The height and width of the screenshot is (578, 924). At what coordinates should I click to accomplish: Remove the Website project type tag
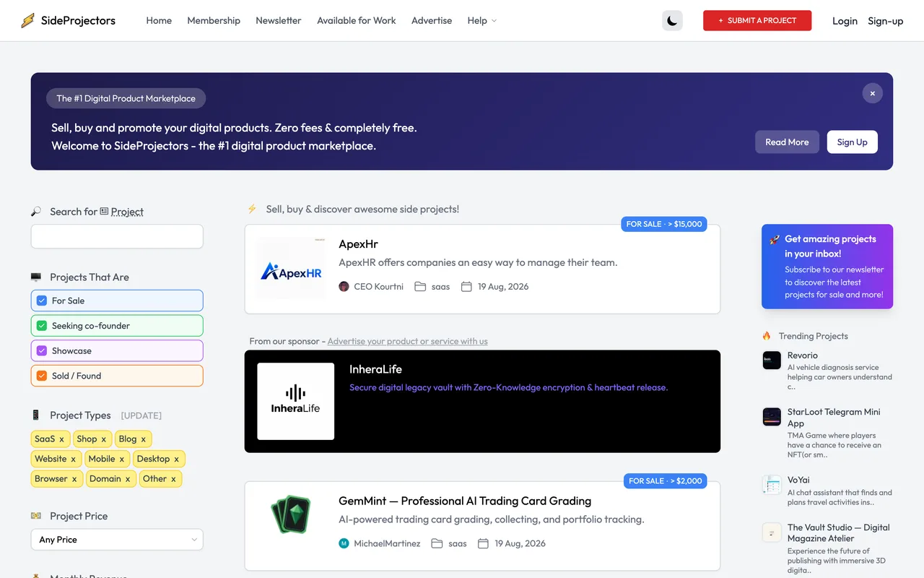[x=73, y=460]
